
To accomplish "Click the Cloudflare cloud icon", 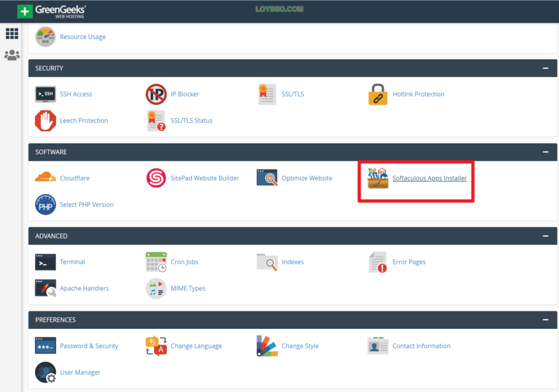I will coord(45,177).
